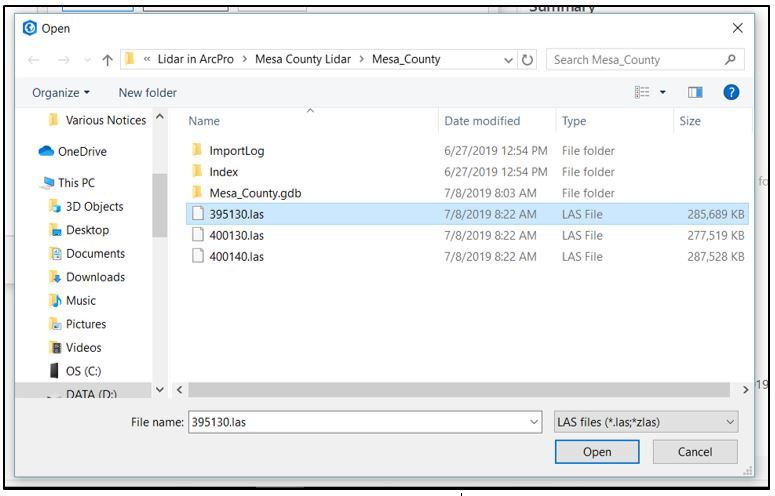Select OneDrive in navigation pane
The width and height of the screenshot is (775, 496).
pyautogui.click(x=82, y=152)
